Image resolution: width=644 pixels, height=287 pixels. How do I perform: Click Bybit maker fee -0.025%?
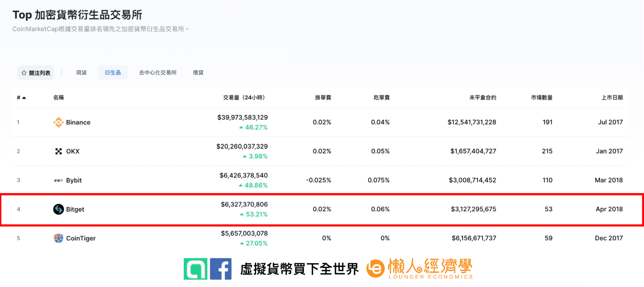pos(318,180)
